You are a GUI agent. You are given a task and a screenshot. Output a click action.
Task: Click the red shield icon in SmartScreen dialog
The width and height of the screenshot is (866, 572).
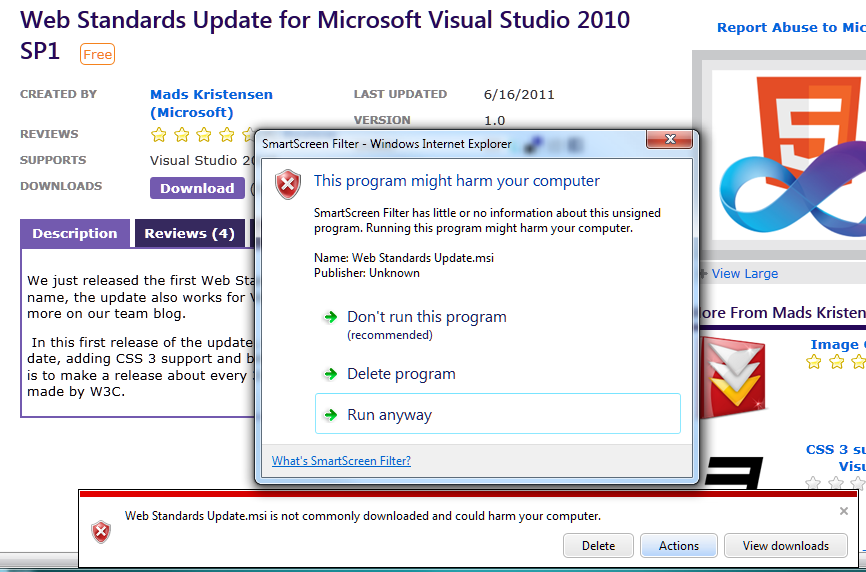pos(288,184)
